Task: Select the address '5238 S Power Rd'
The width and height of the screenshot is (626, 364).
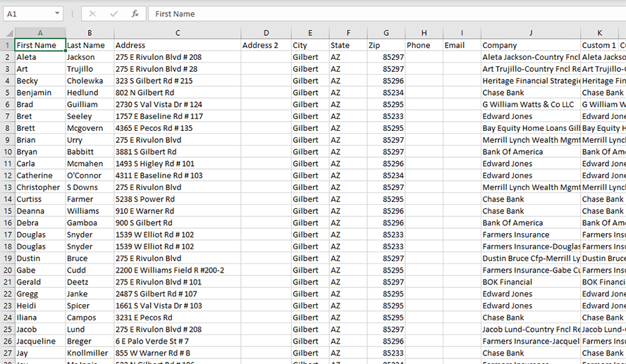Action: pos(177,199)
